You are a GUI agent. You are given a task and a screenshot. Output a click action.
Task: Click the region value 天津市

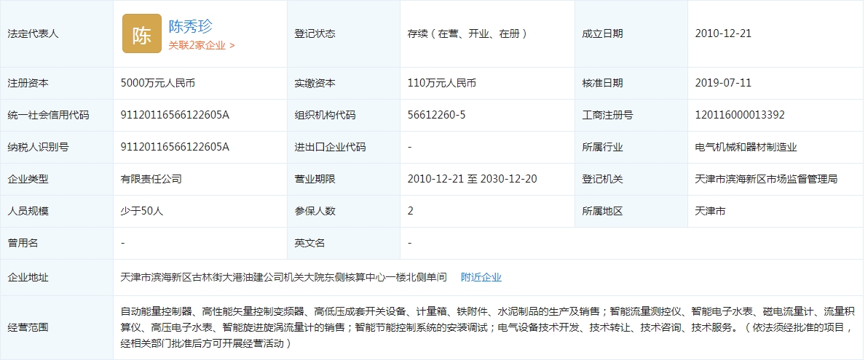point(710,211)
